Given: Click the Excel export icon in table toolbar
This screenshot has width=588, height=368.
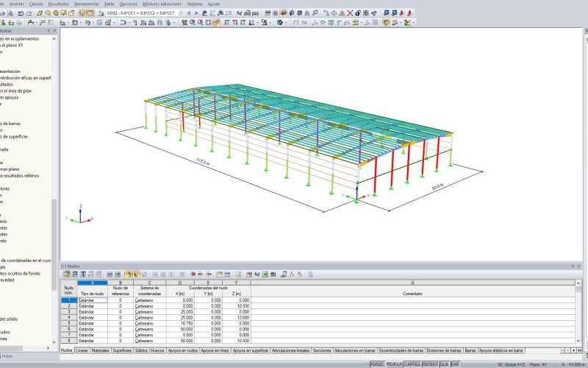Looking at the screenshot, I should (265, 274).
